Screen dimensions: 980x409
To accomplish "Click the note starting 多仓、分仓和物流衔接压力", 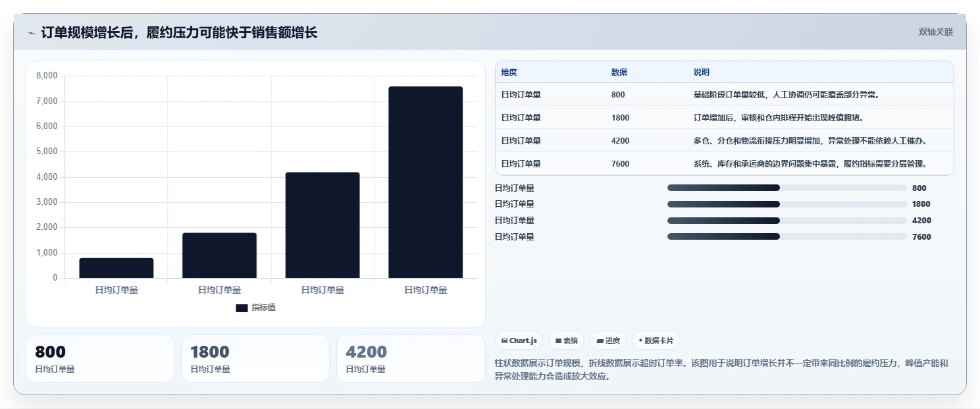I will (810, 141).
